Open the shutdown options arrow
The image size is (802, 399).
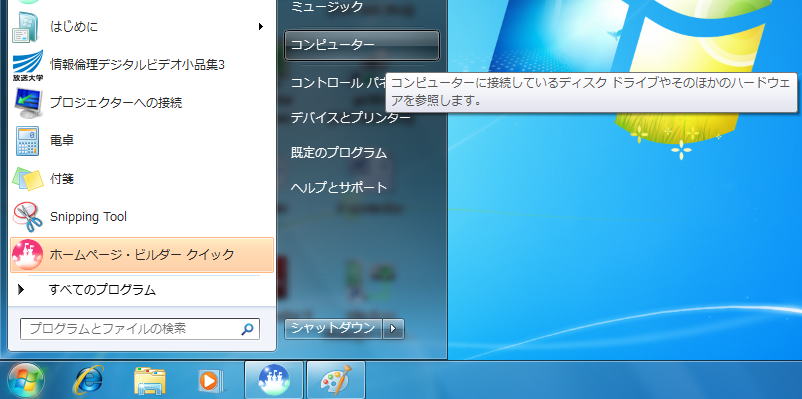[393, 328]
